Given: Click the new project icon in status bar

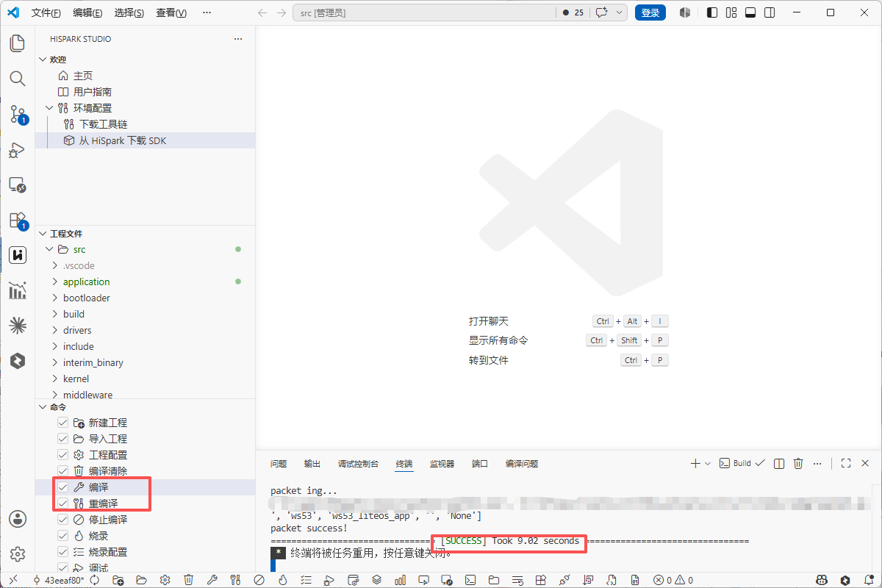Looking at the screenshot, I should coord(118,580).
